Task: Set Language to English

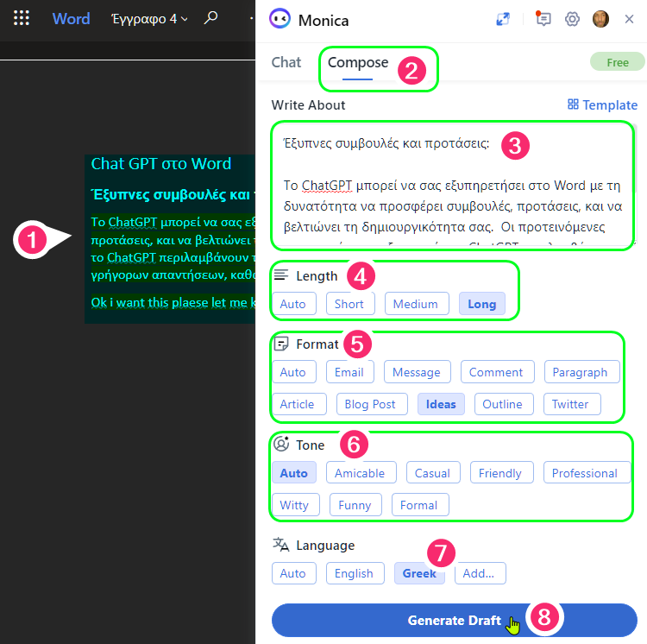Action: point(355,573)
